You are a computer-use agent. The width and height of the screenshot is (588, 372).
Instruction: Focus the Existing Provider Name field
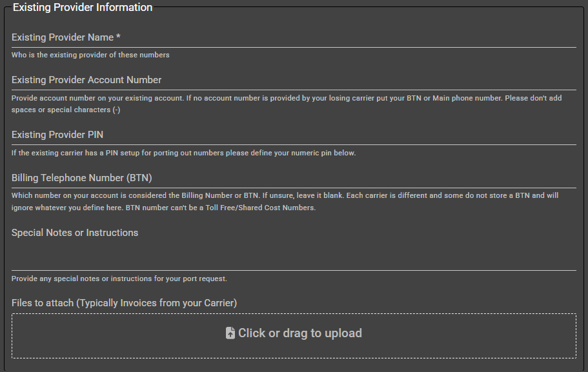click(x=294, y=38)
